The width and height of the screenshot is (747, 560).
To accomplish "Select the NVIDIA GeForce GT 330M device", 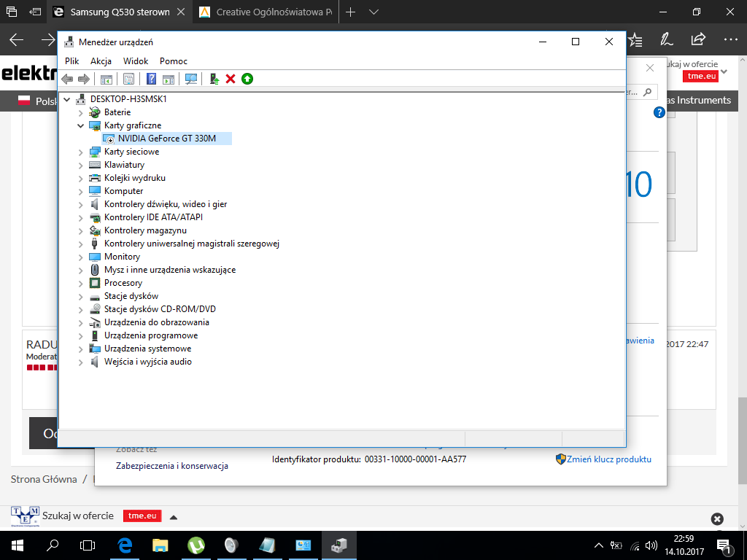I will click(x=167, y=139).
